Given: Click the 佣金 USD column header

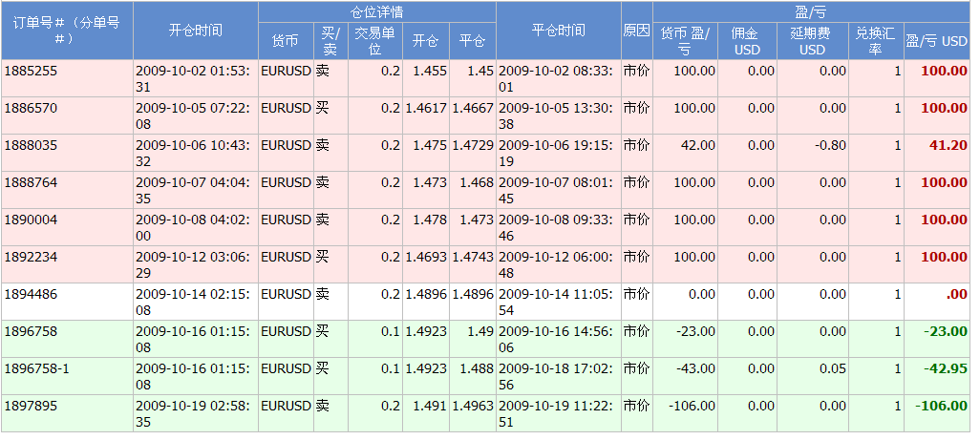Looking at the screenshot, I should [747, 42].
